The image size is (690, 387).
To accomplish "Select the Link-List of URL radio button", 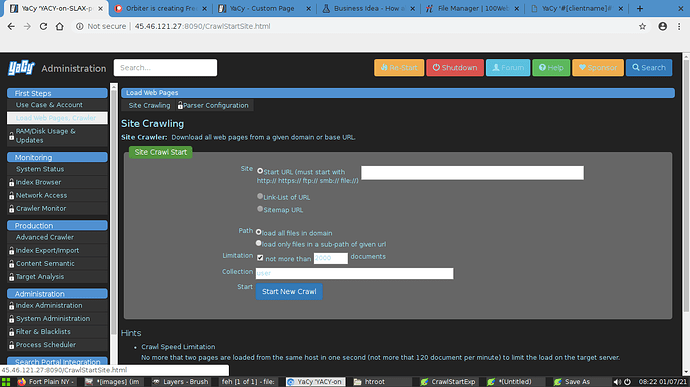I will click(260, 196).
